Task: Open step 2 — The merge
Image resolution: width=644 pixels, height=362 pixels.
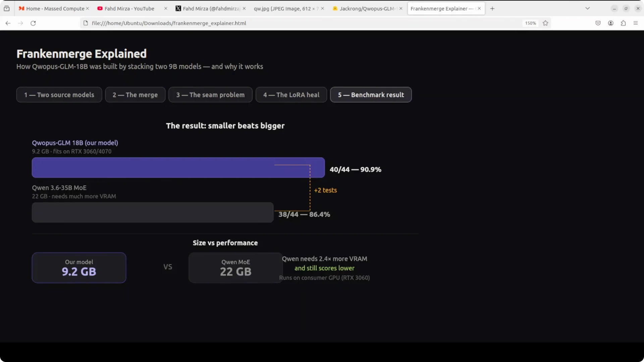Action: tap(135, 95)
